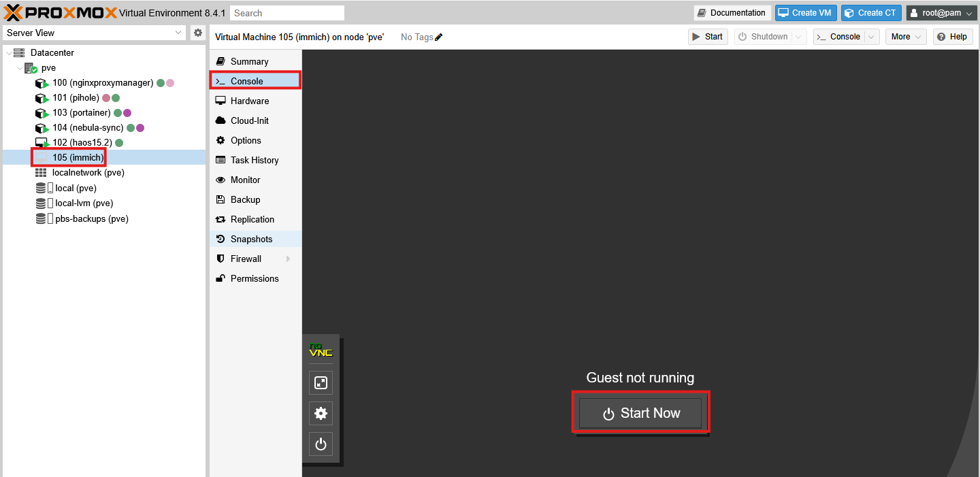
Task: Click the noVNC power button
Action: pos(321,444)
